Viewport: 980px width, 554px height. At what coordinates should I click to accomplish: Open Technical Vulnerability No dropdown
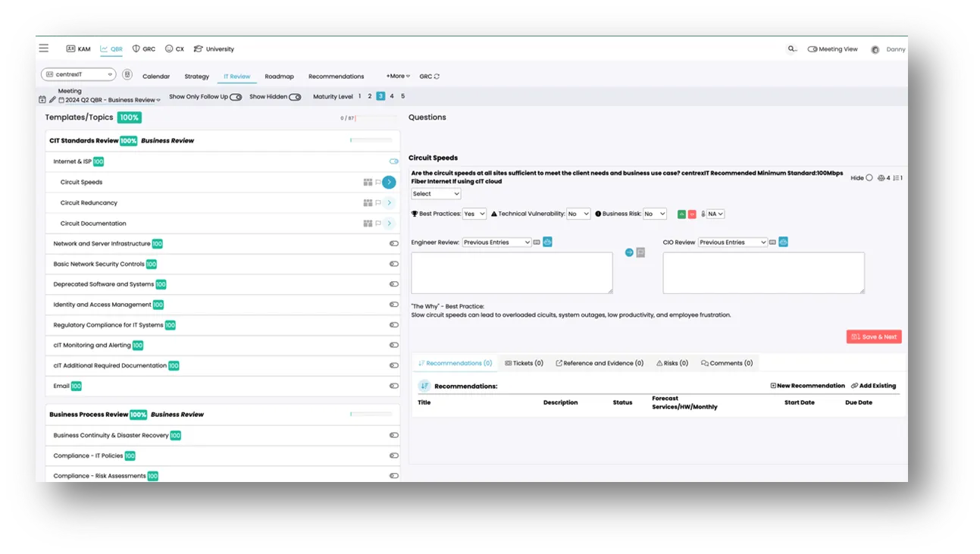tap(578, 214)
